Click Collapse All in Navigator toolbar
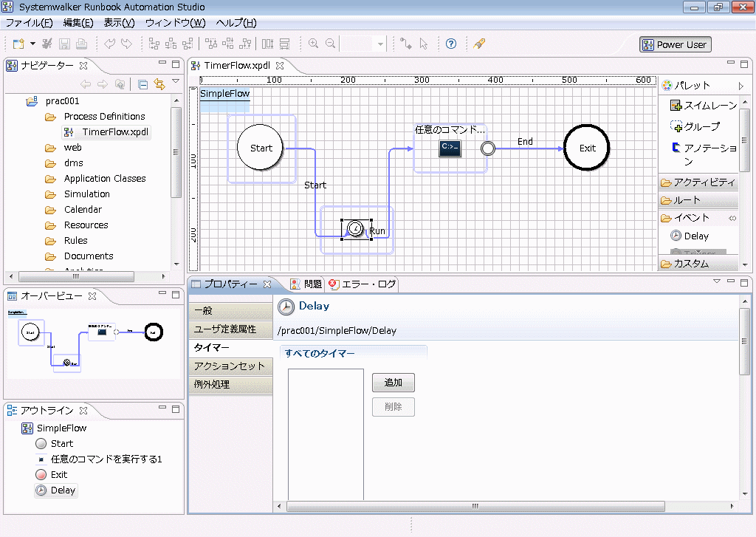 point(142,84)
